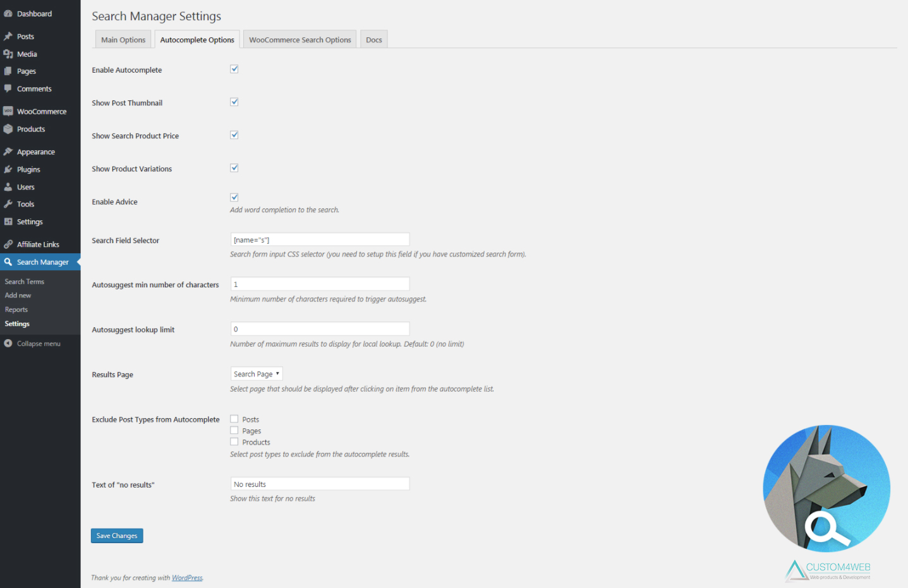The height and width of the screenshot is (588, 908).
Task: Switch to the Main Options tab
Action: pos(123,40)
